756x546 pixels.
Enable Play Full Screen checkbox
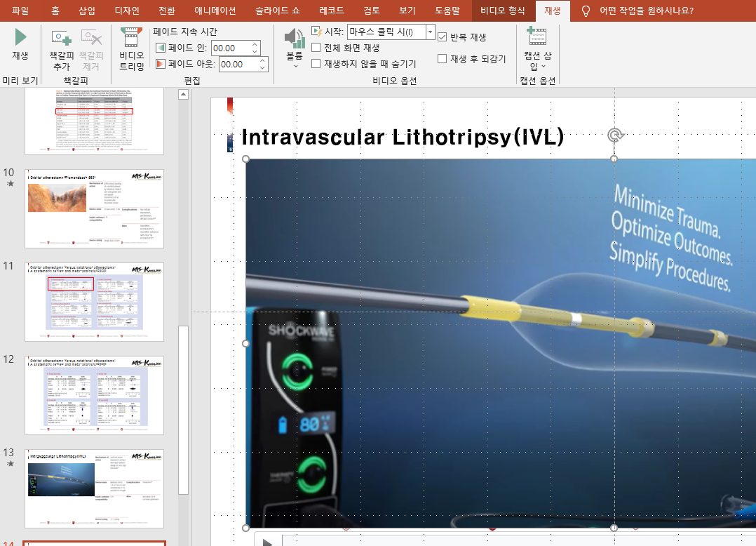point(316,48)
